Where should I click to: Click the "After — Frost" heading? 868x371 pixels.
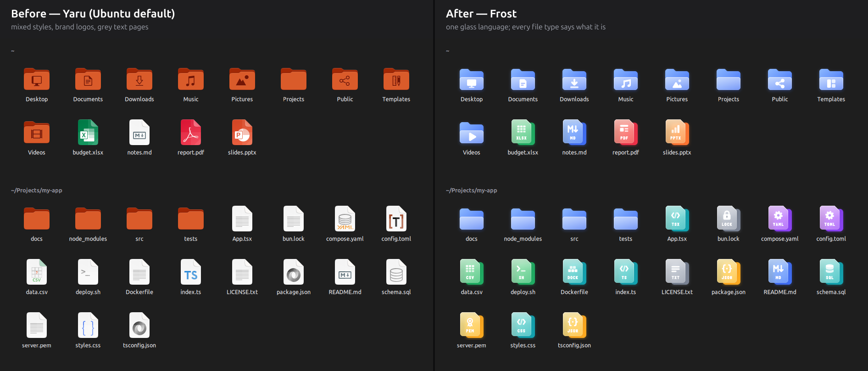pyautogui.click(x=481, y=14)
